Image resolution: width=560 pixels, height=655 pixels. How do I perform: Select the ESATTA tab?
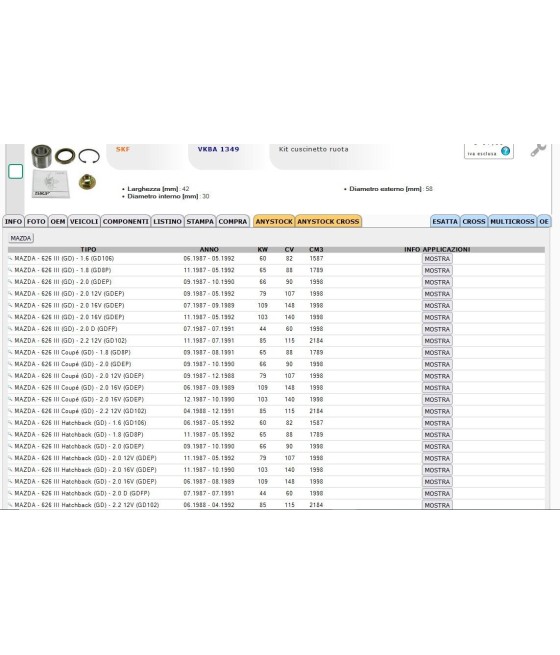click(x=445, y=221)
